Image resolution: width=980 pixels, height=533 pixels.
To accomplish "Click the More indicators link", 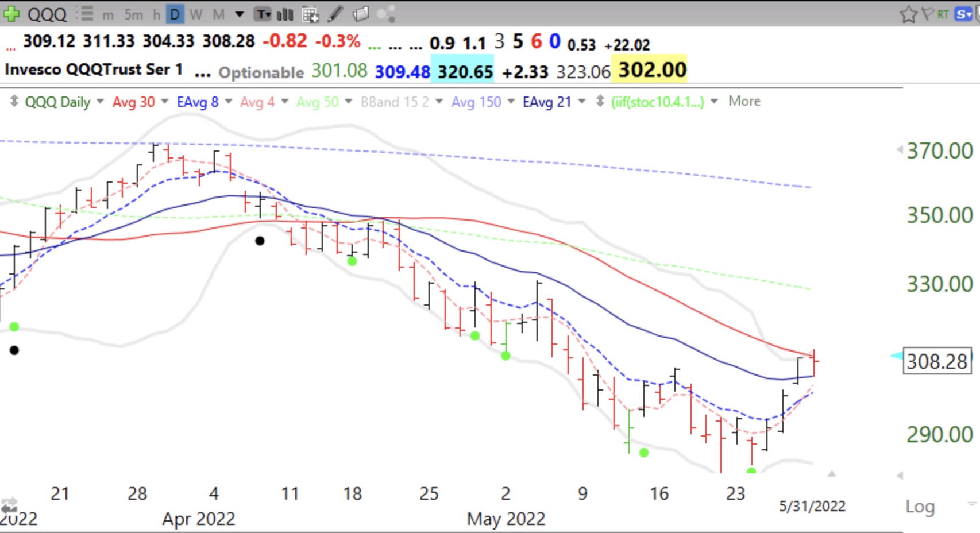I will pyautogui.click(x=744, y=101).
